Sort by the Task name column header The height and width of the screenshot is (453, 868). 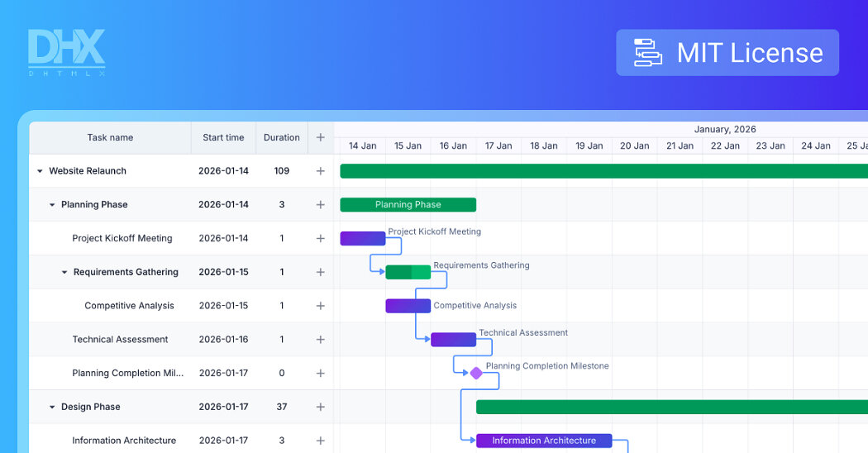coord(110,137)
